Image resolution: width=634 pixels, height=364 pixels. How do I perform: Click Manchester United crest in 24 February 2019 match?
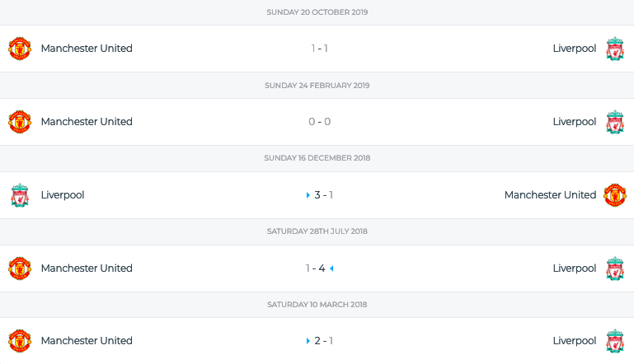click(x=20, y=122)
